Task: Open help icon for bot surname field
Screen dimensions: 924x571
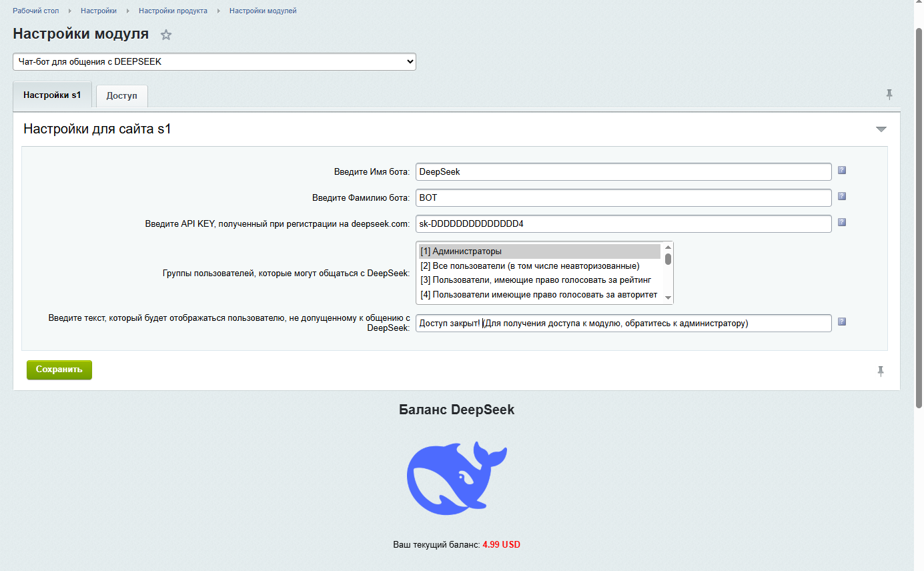Action: tap(841, 196)
